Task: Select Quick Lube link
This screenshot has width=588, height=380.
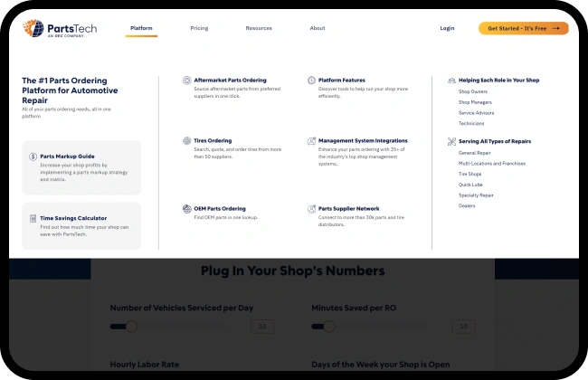Action: point(470,185)
